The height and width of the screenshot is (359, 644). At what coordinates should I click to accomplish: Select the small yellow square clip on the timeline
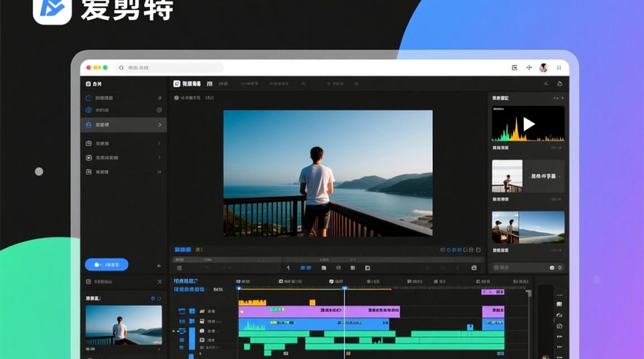[x=312, y=303]
